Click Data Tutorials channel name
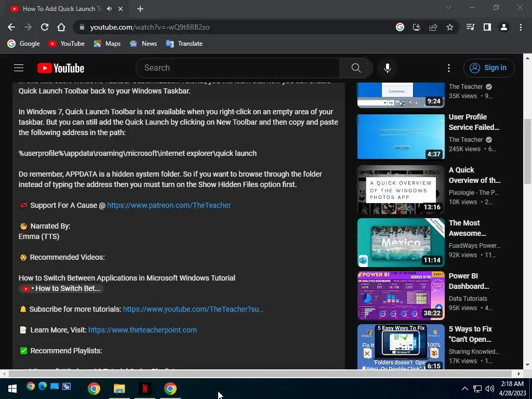 coord(468,299)
